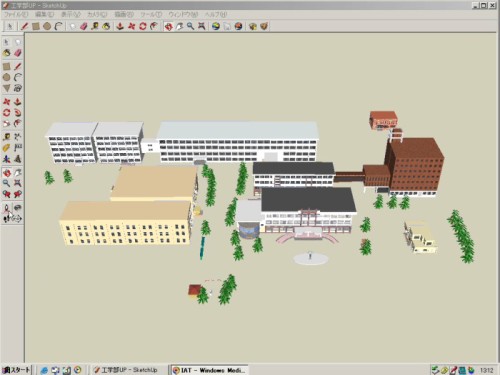This screenshot has height=375, width=500.
Task: Pick the Protractor tool in left toolbar
Action: 7,148
